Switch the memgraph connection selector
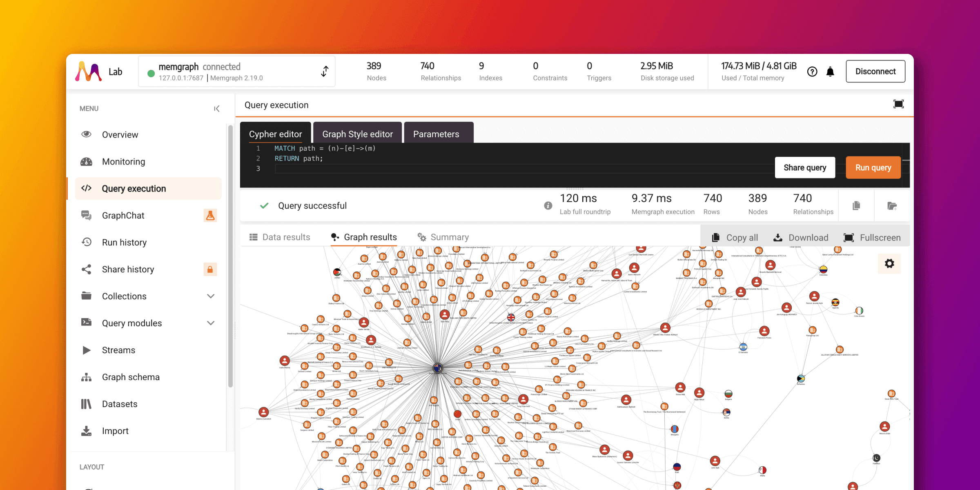Image resolution: width=980 pixels, height=490 pixels. (325, 71)
